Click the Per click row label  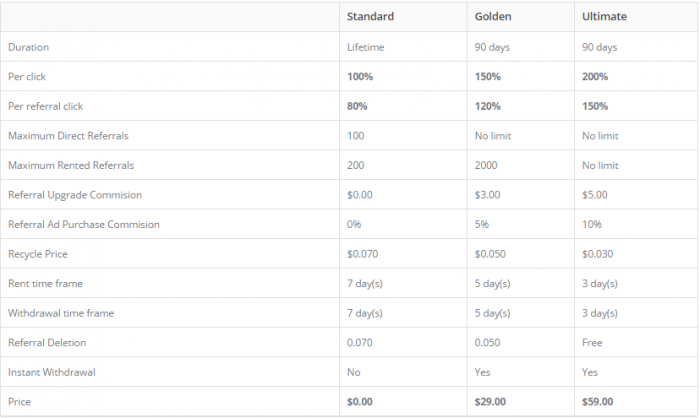click(27, 76)
